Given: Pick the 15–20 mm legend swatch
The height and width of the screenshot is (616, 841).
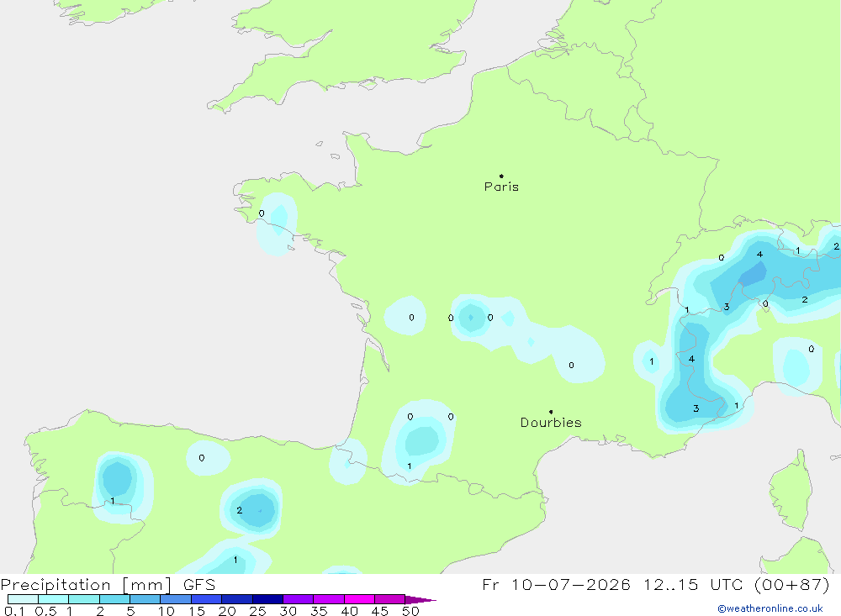Looking at the screenshot, I should click(x=207, y=599).
